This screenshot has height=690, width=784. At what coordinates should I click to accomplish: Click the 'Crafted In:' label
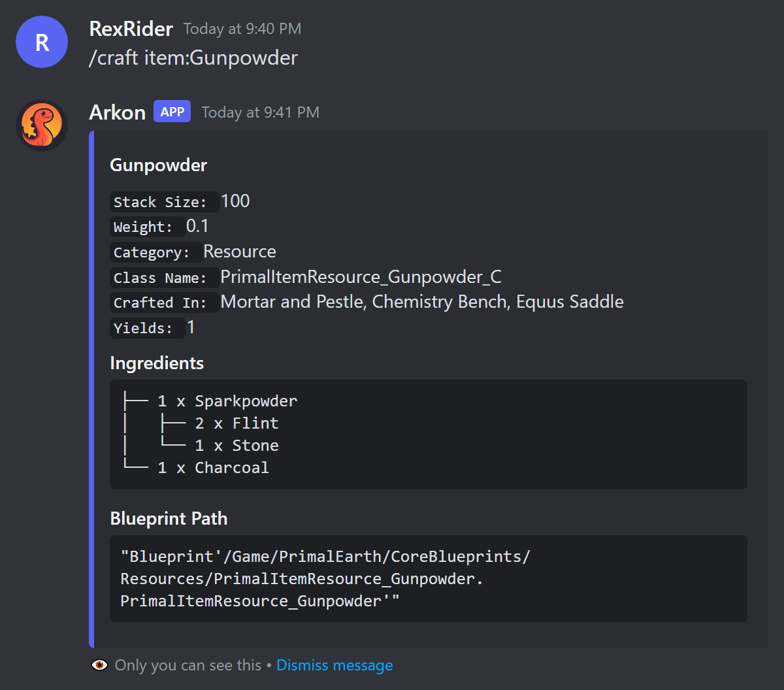(165, 303)
